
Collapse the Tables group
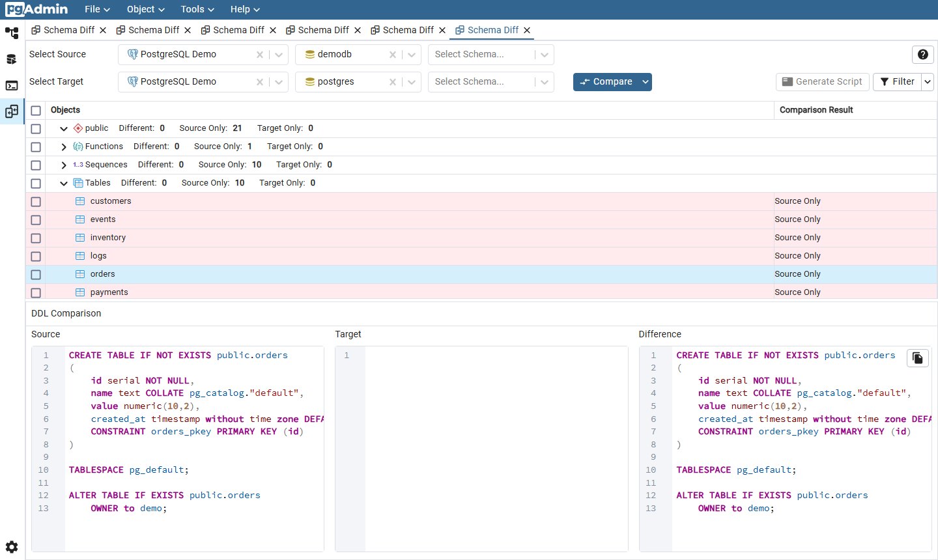point(64,184)
